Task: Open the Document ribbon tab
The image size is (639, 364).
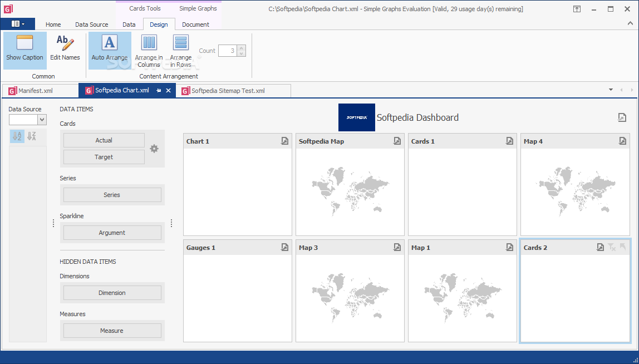Action: (195, 24)
